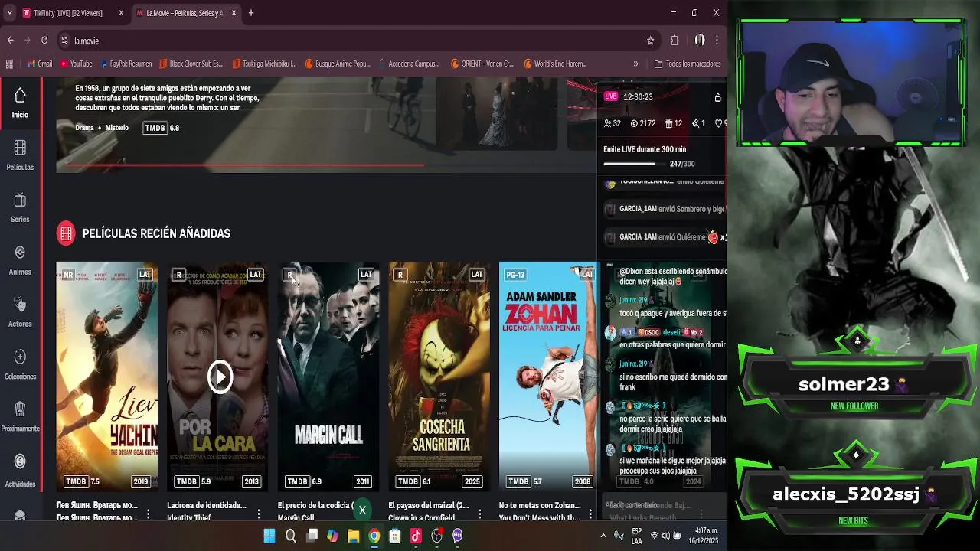Open the Gmail bookmark
Viewport: 980px width, 551px height.
[x=40, y=64]
